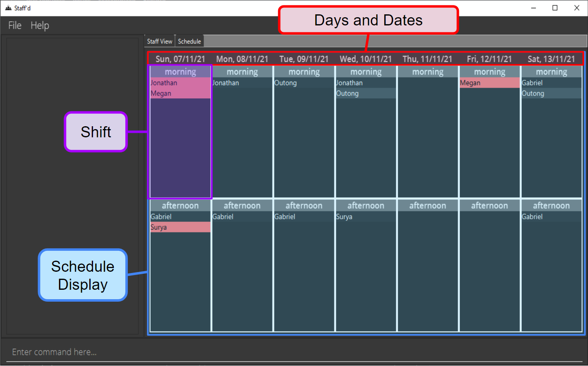Switch to the Staff View tab
Image resolution: width=588 pixels, height=366 pixels.
(159, 41)
